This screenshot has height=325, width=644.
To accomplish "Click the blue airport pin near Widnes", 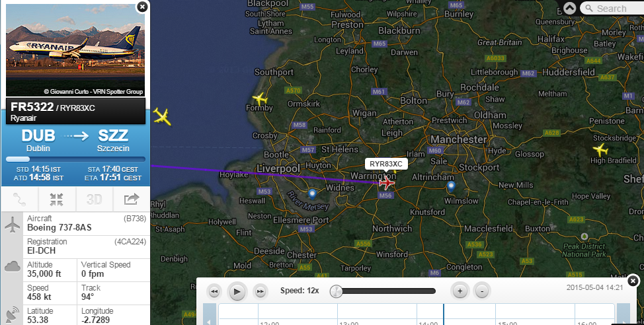I will pos(313,194).
